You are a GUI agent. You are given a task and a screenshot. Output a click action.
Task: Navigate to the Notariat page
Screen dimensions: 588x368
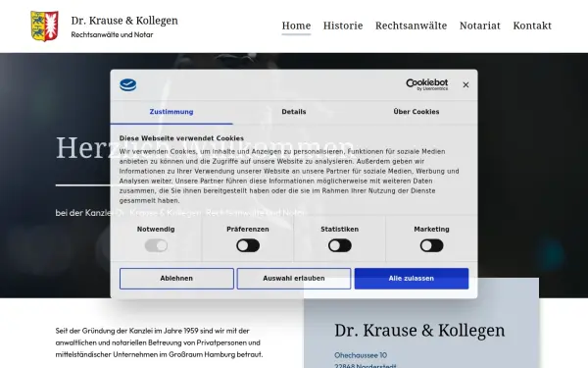pyautogui.click(x=480, y=26)
